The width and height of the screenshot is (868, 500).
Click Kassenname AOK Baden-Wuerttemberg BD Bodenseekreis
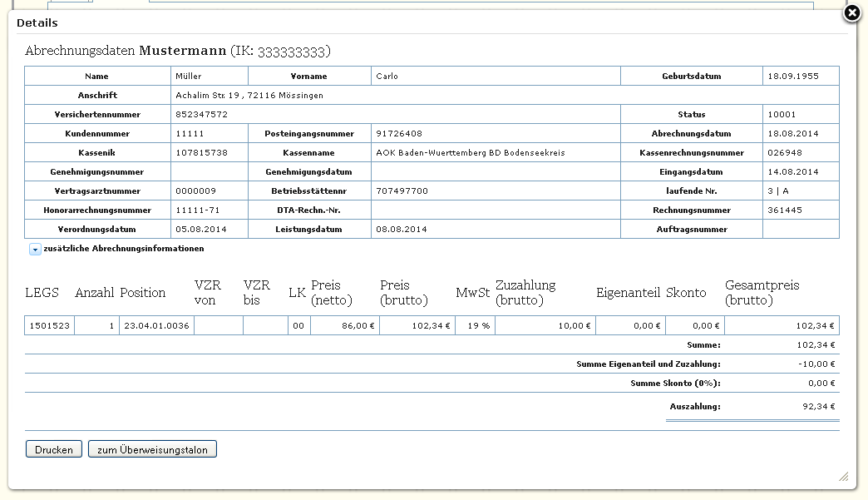coord(471,153)
